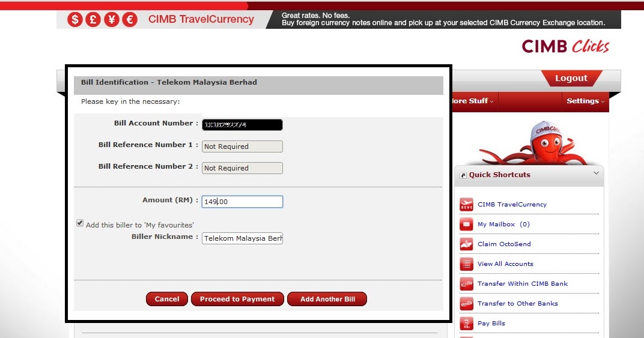Open the More Stuff menu
644x338 pixels.
pos(472,101)
